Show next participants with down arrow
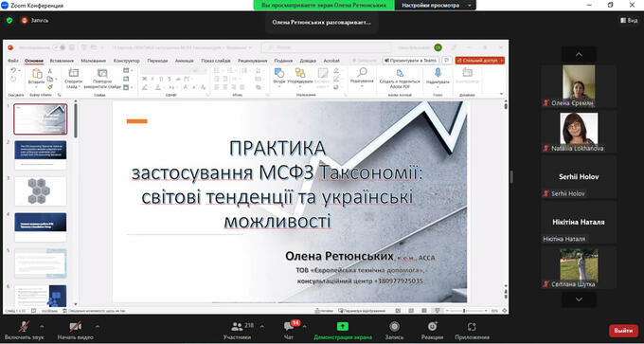This screenshot has height=344, width=644. (x=579, y=299)
